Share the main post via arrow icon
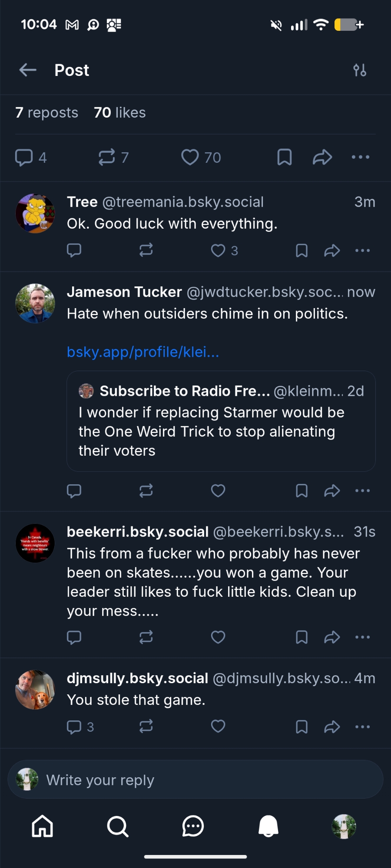The image size is (391, 868). coord(322,158)
